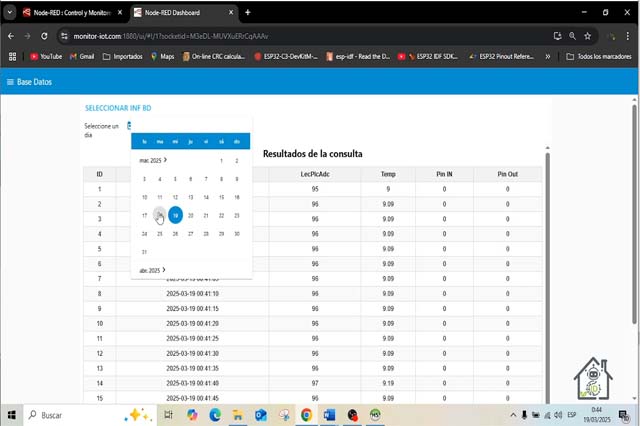This screenshot has height=426, width=640.
Task: Open the YouTube bookmark
Action: [45, 57]
